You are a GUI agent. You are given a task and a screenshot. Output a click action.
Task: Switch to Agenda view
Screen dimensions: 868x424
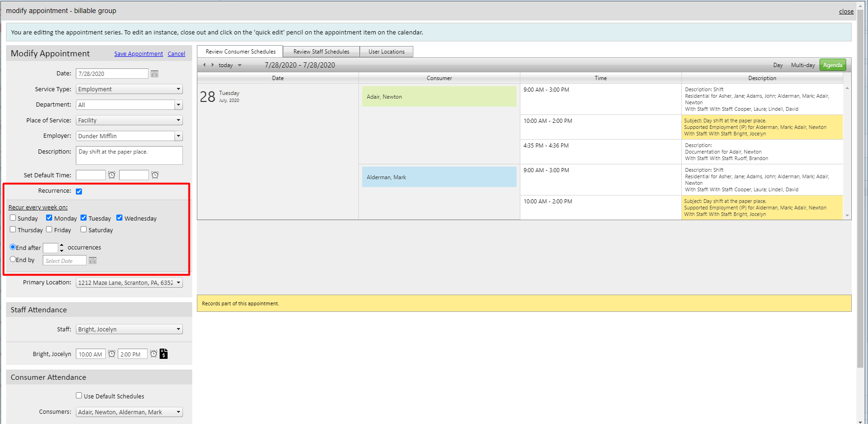pyautogui.click(x=833, y=65)
